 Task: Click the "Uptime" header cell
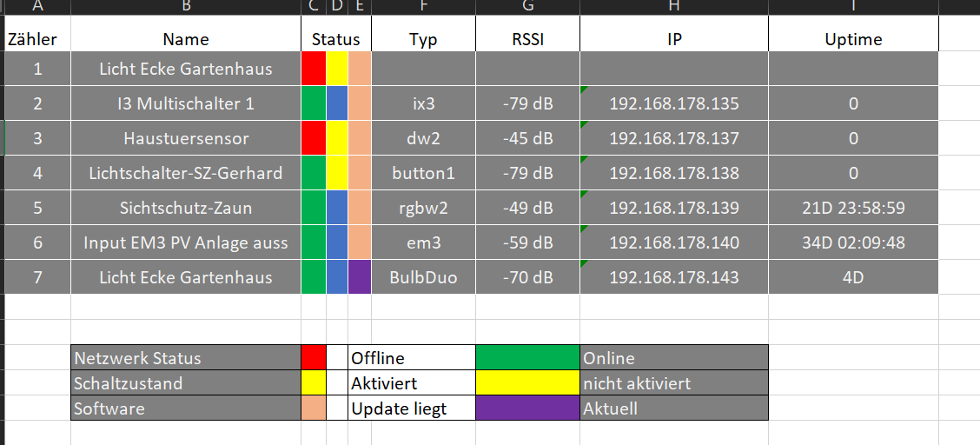853,39
